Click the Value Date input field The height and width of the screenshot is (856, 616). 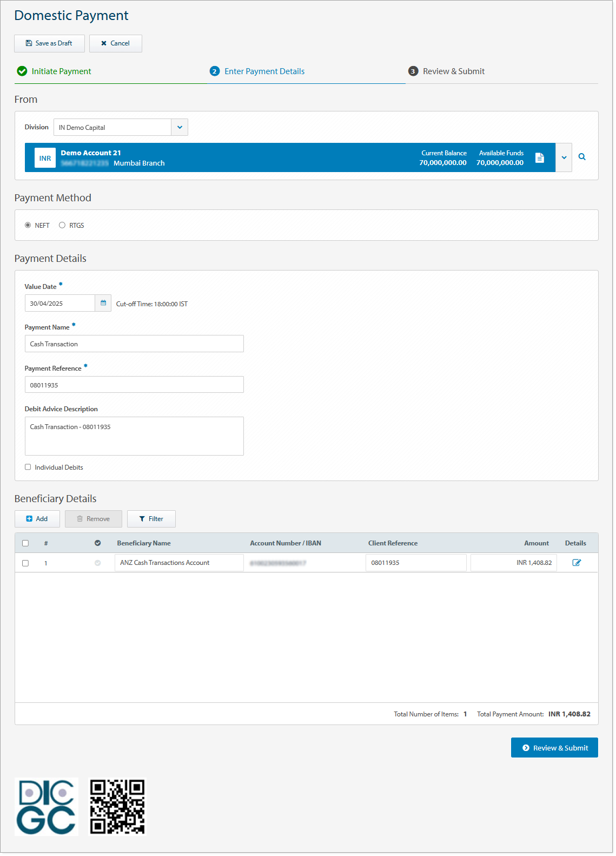60,303
